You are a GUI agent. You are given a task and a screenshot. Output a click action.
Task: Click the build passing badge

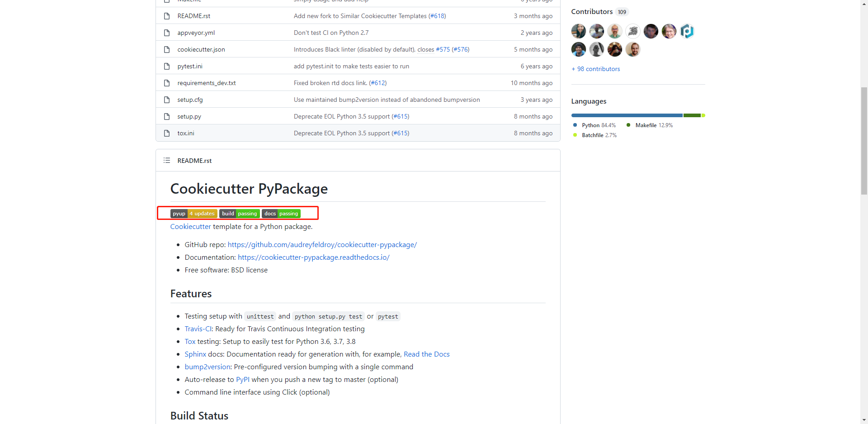pos(239,213)
